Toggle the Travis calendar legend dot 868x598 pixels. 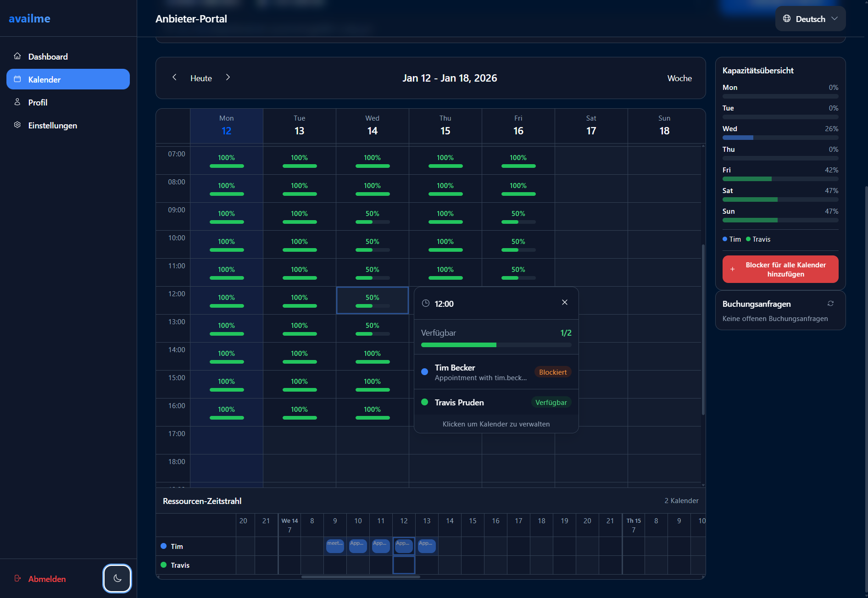748,239
